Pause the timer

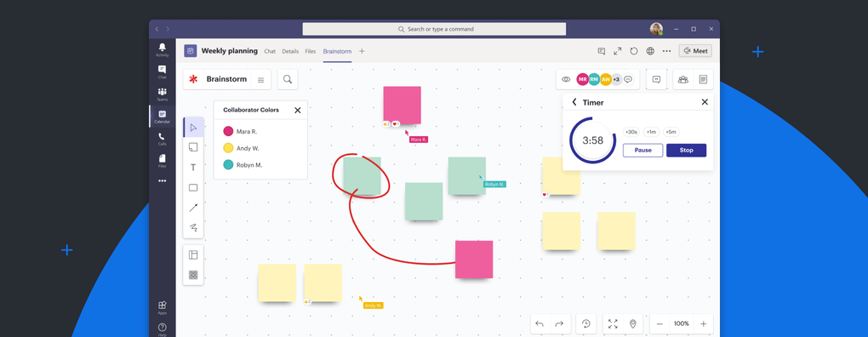coord(642,150)
